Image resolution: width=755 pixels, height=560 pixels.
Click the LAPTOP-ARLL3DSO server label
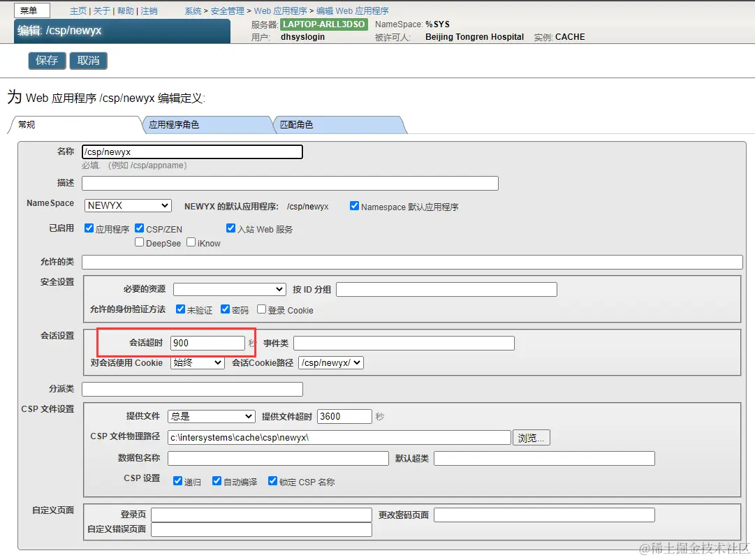pos(323,24)
